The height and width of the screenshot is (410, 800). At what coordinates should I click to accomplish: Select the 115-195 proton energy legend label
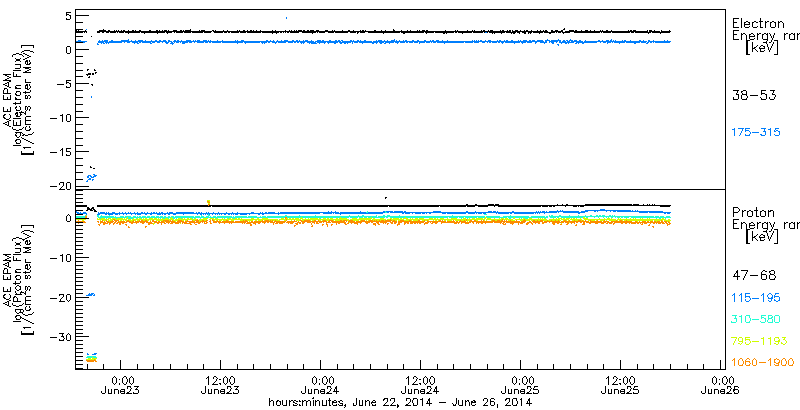(x=756, y=298)
